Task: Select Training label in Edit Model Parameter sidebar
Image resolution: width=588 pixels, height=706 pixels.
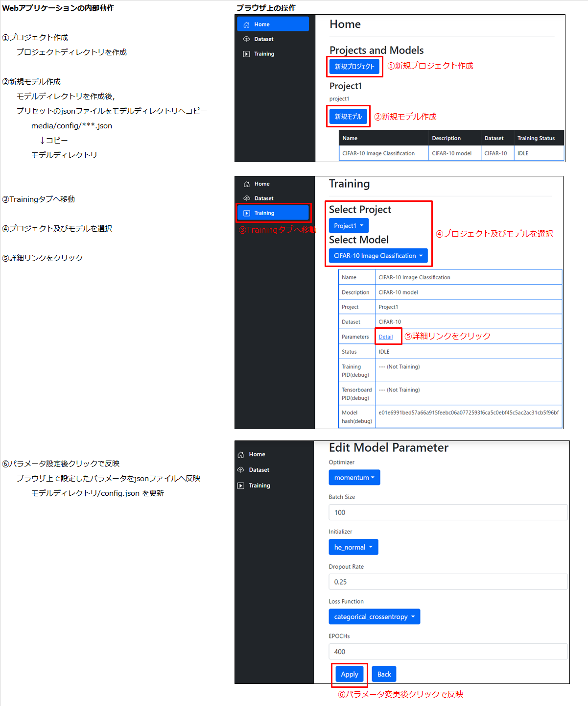Action: 259,486
